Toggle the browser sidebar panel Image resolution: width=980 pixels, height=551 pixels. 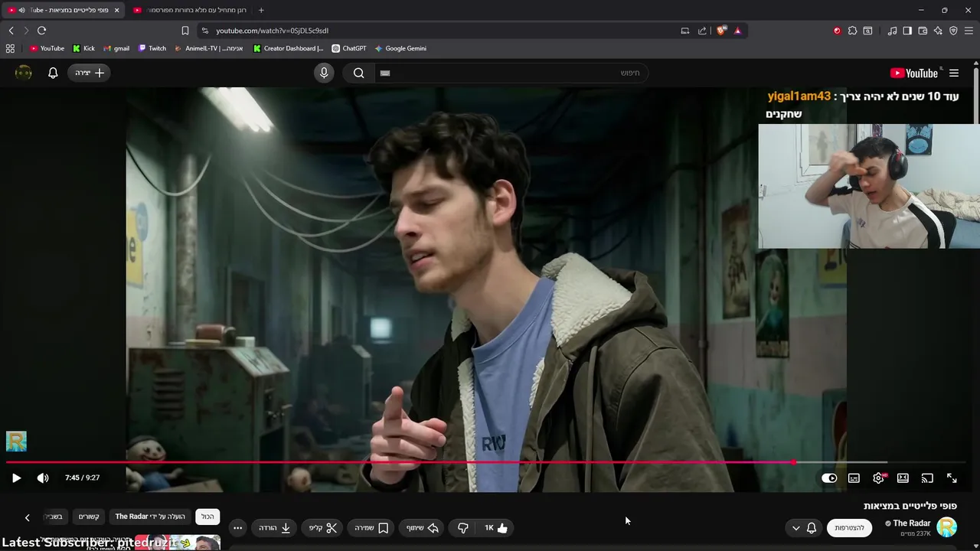[907, 31]
